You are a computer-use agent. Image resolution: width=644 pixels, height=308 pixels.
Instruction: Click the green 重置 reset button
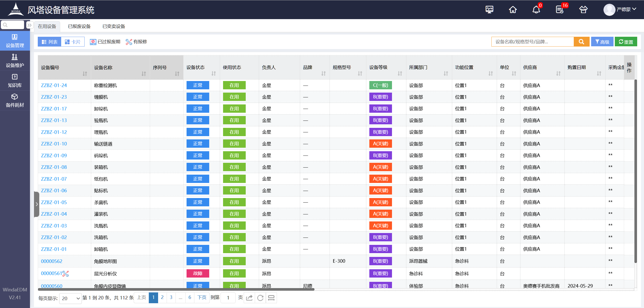626,42
